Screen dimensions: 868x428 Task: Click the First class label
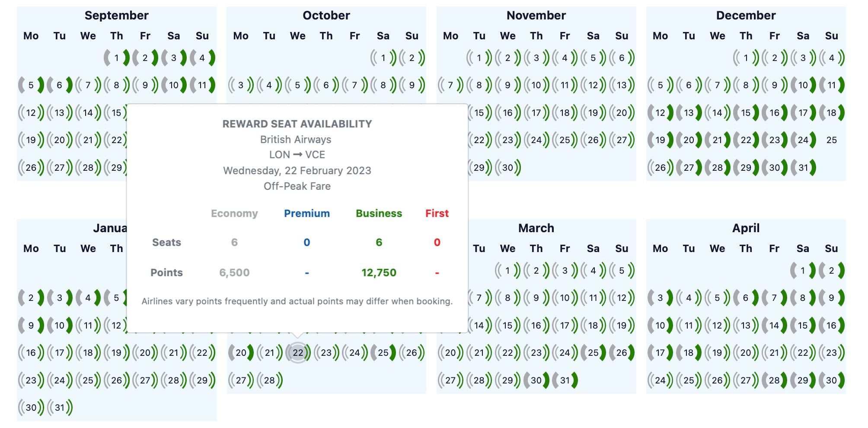click(437, 213)
